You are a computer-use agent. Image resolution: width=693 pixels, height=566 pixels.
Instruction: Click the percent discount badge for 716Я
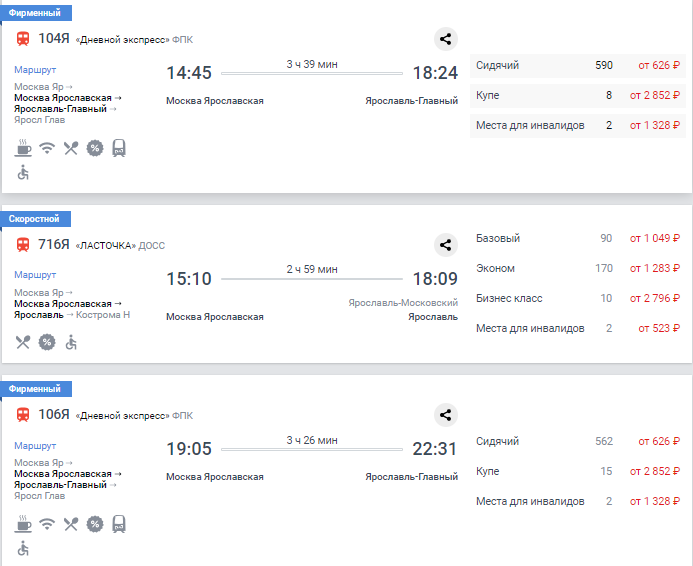pyautogui.click(x=47, y=342)
